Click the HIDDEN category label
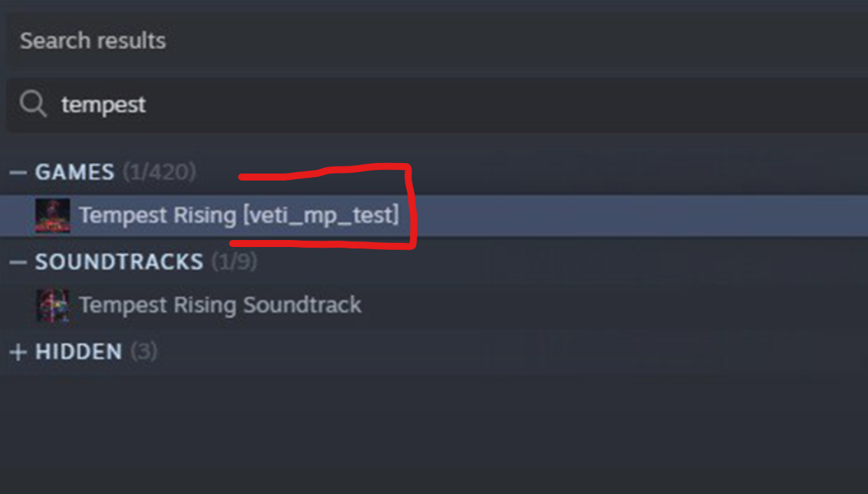This screenshot has height=494, width=868. [78, 351]
